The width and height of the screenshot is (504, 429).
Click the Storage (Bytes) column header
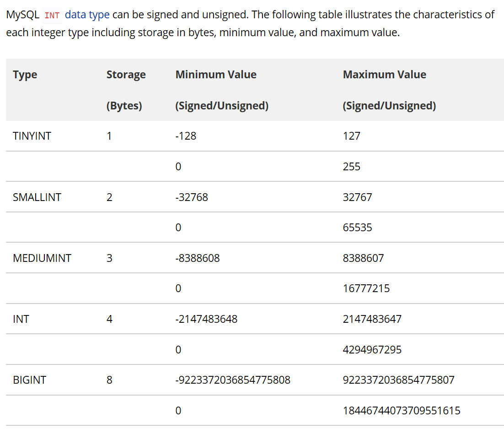click(x=126, y=89)
